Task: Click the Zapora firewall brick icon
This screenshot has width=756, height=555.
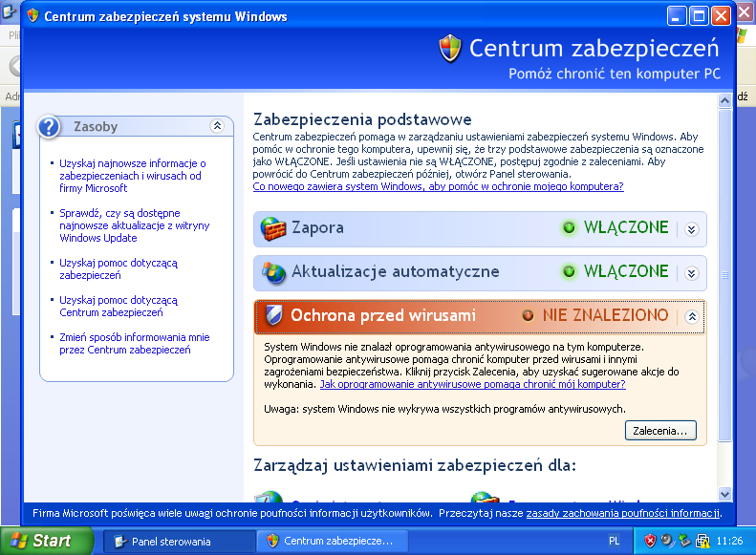Action: click(273, 228)
